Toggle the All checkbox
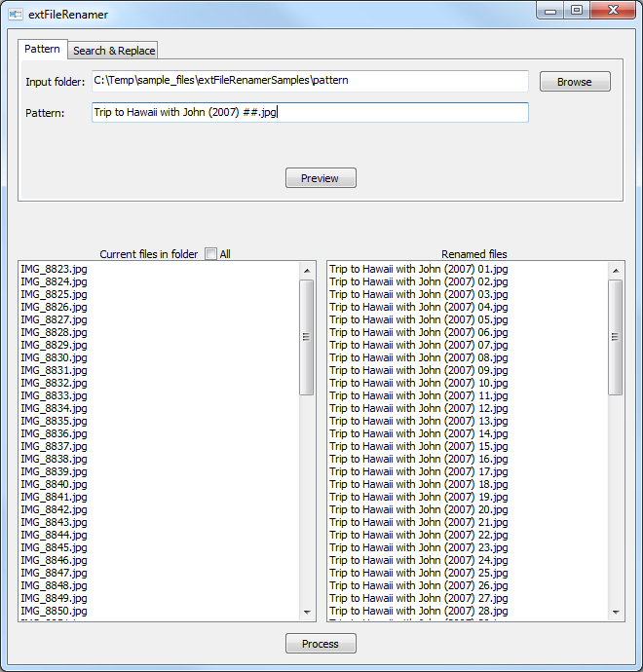643x672 pixels. [210, 254]
